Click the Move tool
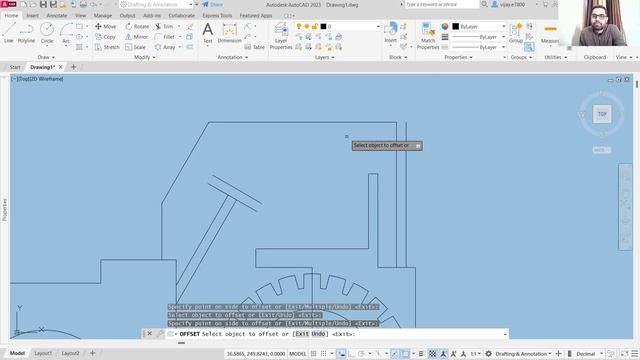 coord(106,26)
